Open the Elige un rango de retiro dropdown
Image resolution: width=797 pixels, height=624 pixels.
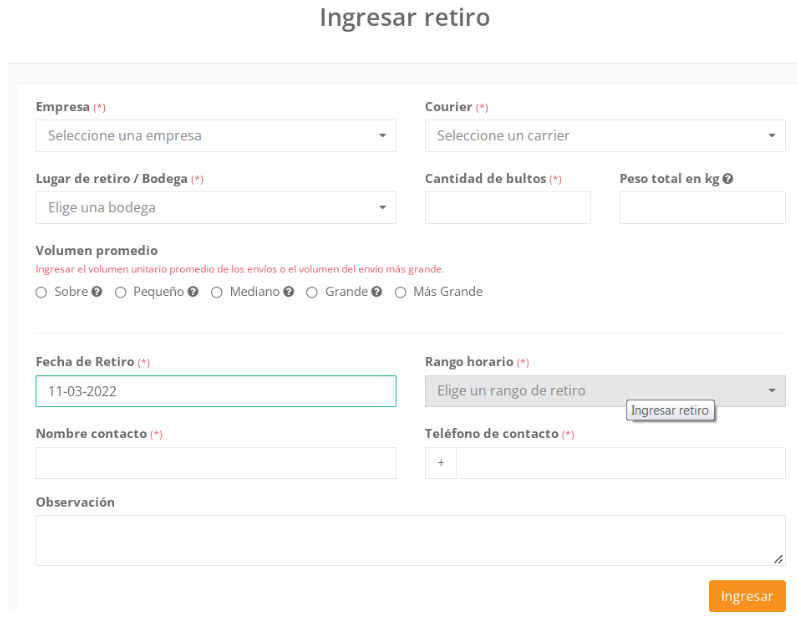pos(605,391)
